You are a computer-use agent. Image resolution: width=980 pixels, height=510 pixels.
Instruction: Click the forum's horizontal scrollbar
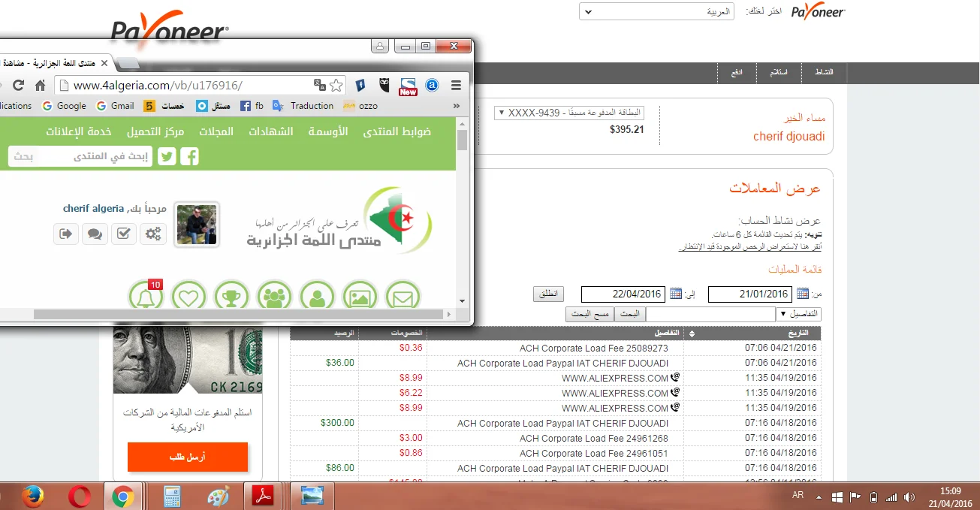225,314
